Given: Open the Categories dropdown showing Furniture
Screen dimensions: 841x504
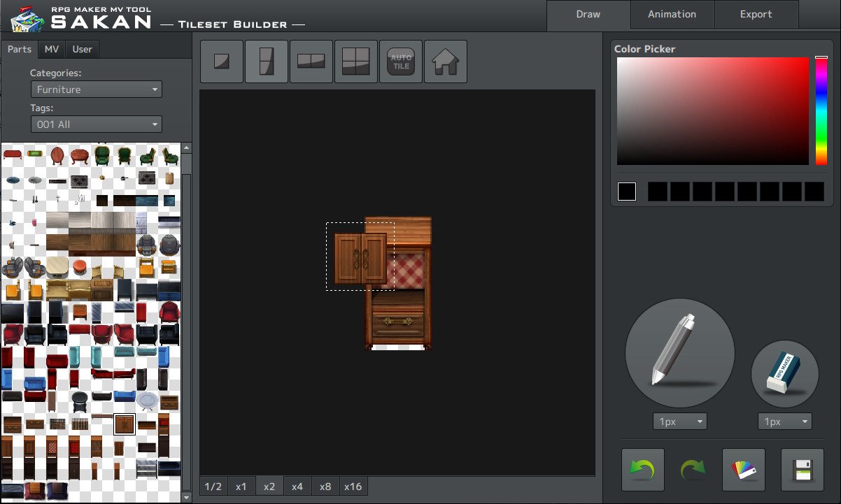Looking at the screenshot, I should point(96,89).
